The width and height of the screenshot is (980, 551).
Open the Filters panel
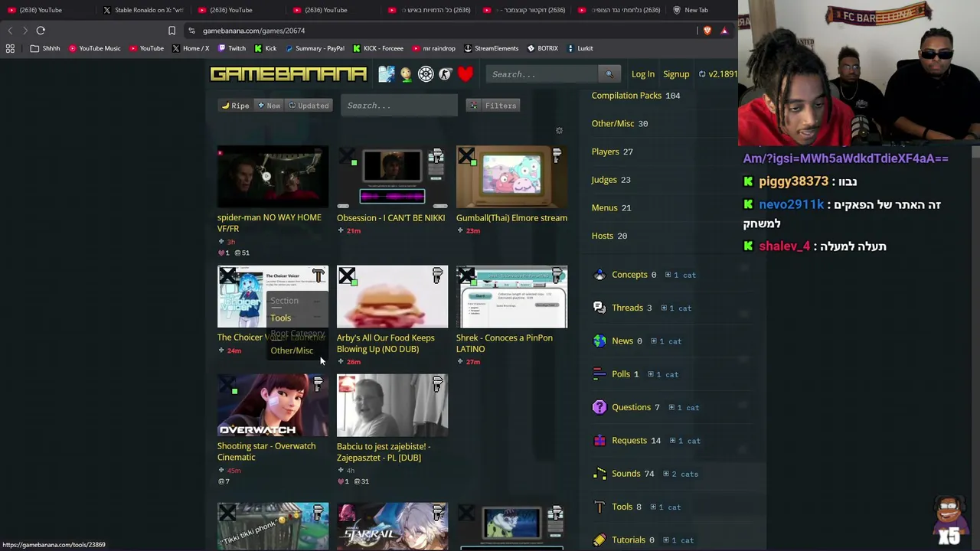494,106
